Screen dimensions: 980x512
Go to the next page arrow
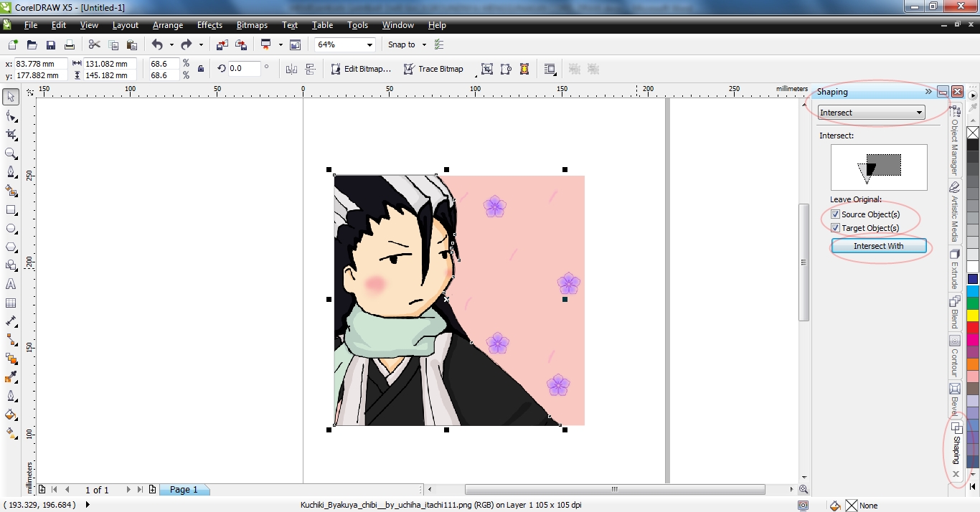click(129, 490)
